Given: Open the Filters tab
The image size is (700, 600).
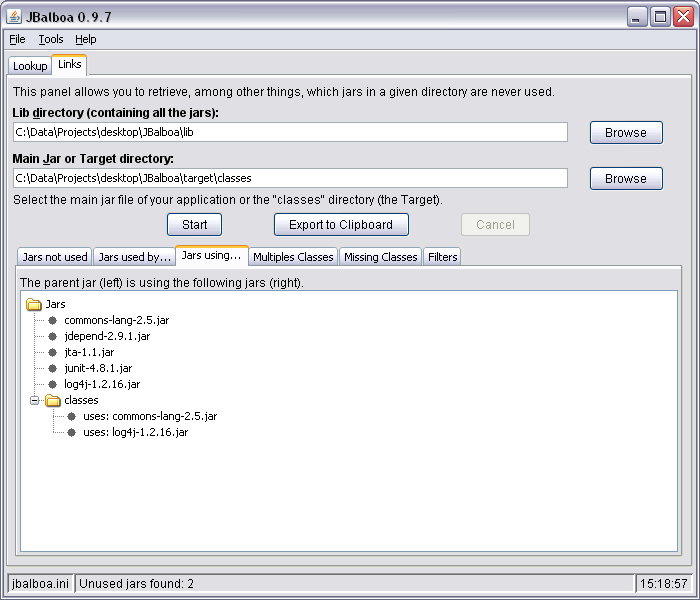Looking at the screenshot, I should click(x=442, y=257).
